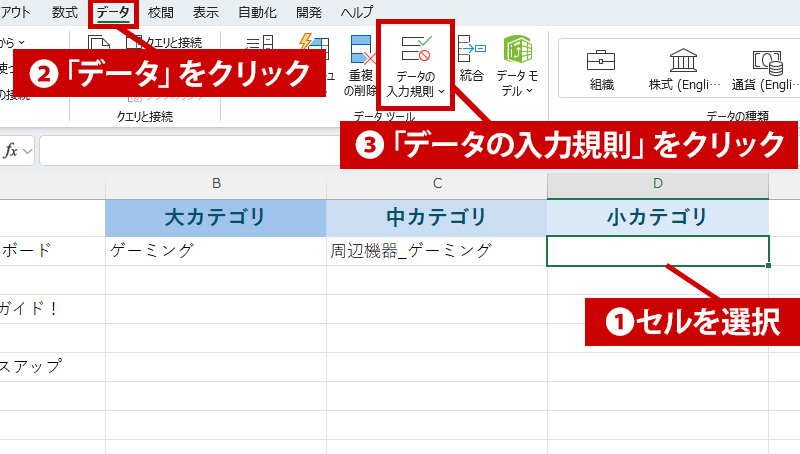Click the cell ending with ガイド！

point(53,309)
